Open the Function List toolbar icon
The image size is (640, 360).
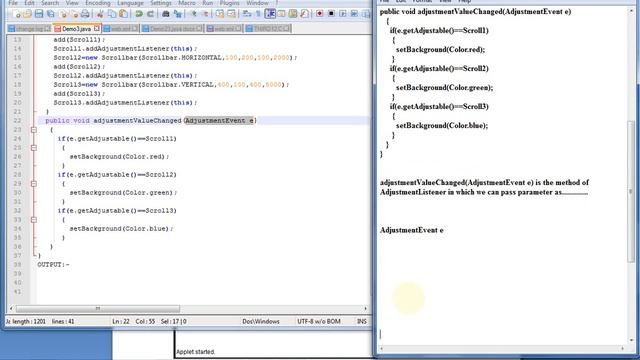pyautogui.click(x=304, y=14)
